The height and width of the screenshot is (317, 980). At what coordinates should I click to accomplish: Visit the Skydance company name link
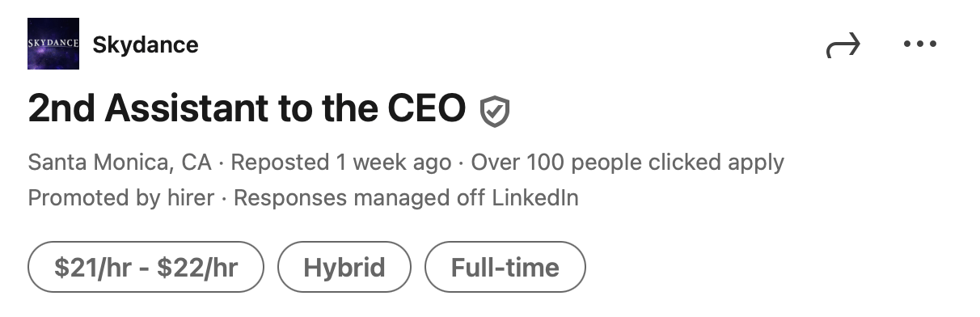click(146, 44)
